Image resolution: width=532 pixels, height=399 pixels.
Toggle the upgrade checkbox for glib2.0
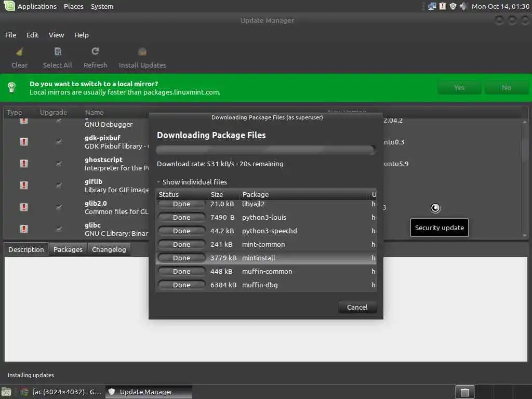59,207
